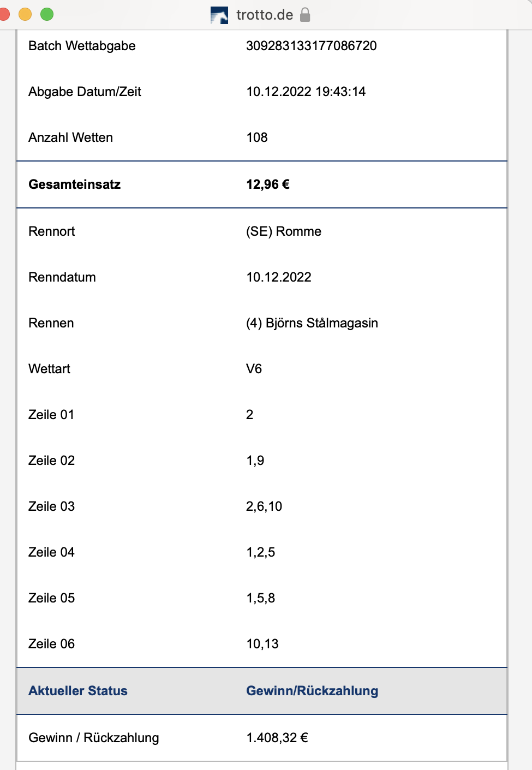Click the Anzahl Wetten value 108
This screenshot has width=532, height=770.
(257, 138)
